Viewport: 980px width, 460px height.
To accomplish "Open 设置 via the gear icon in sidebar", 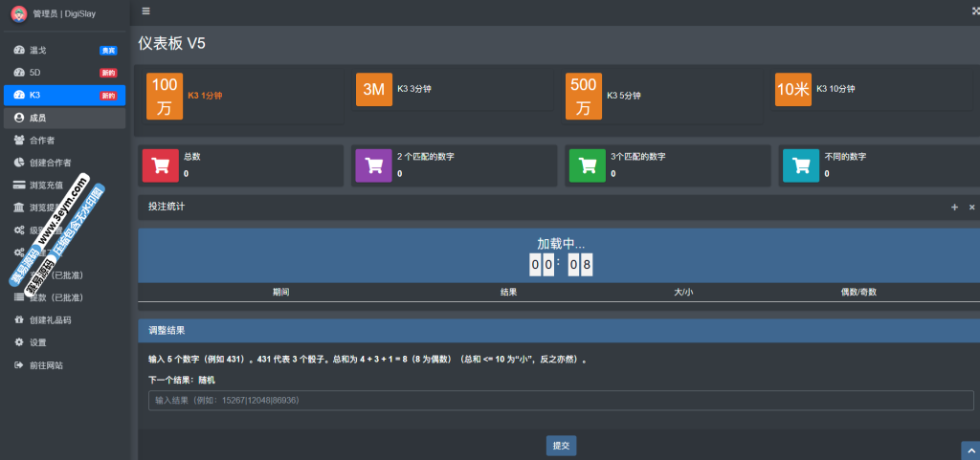I will pyautogui.click(x=19, y=342).
